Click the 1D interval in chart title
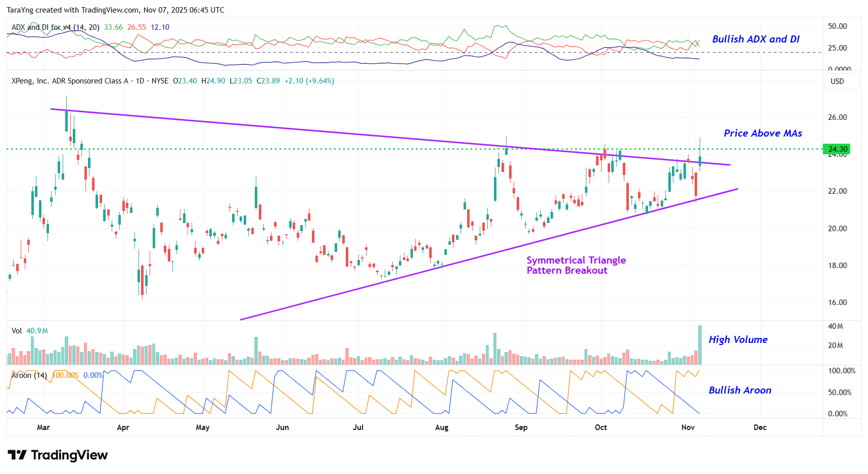Viewport: 868px width, 474px height. coord(140,81)
